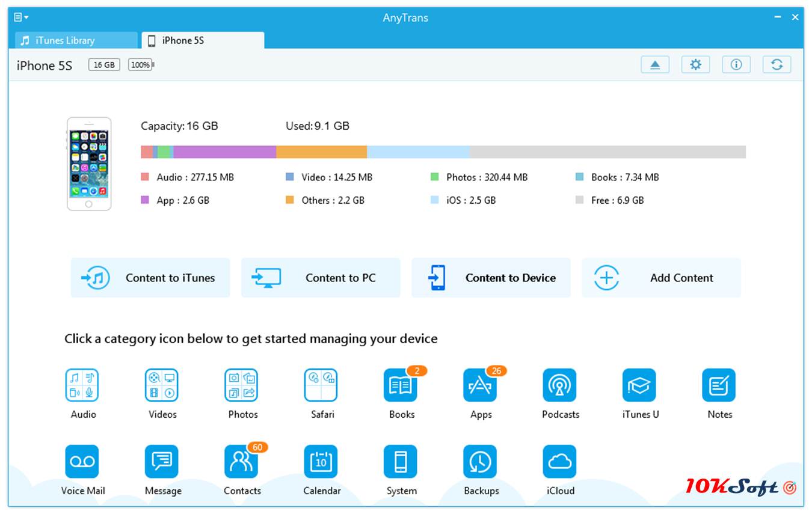Click the Video legend color swatch

[290, 177]
